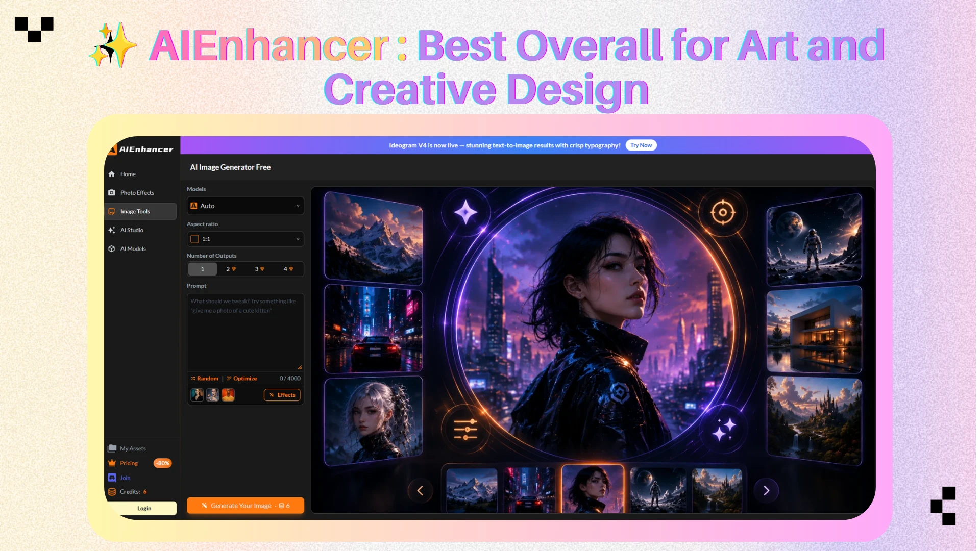This screenshot has height=551, width=980.
Task: Click the My Assets folder icon
Action: point(112,448)
